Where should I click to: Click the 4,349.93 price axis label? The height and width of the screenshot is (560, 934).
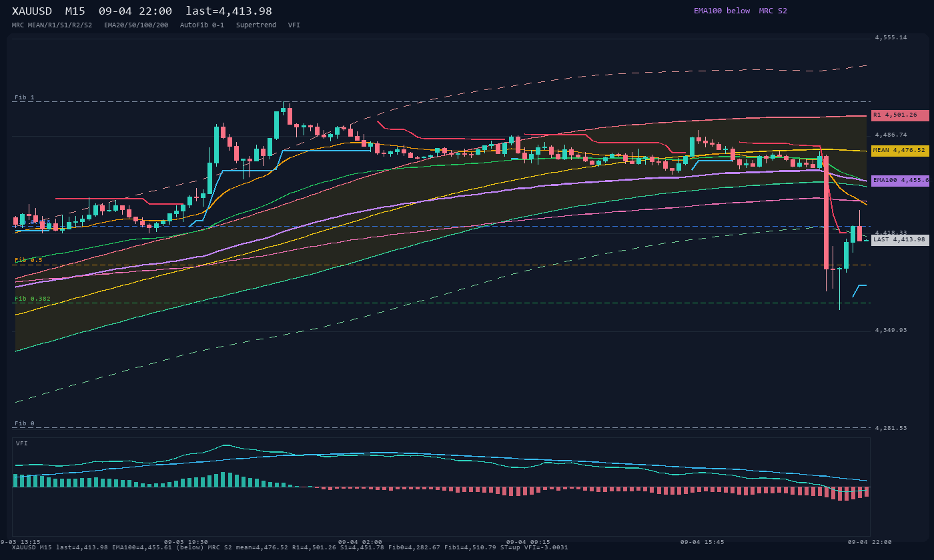click(x=891, y=331)
